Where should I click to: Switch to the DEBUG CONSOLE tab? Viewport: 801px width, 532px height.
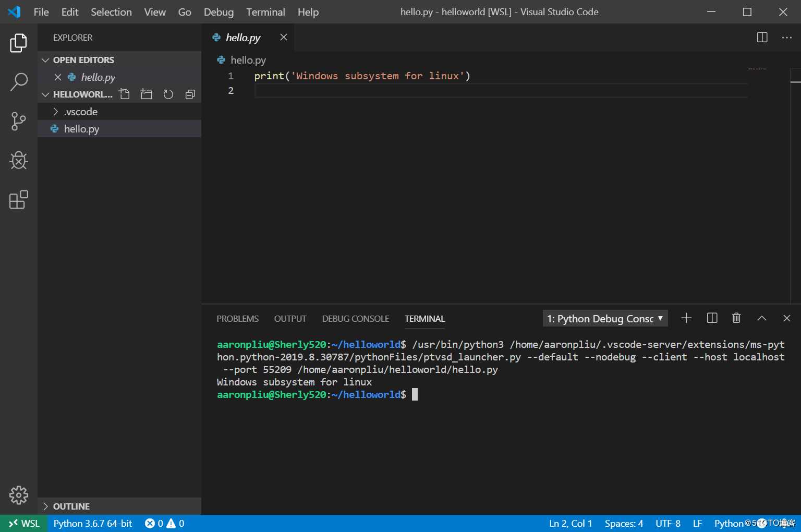click(356, 319)
